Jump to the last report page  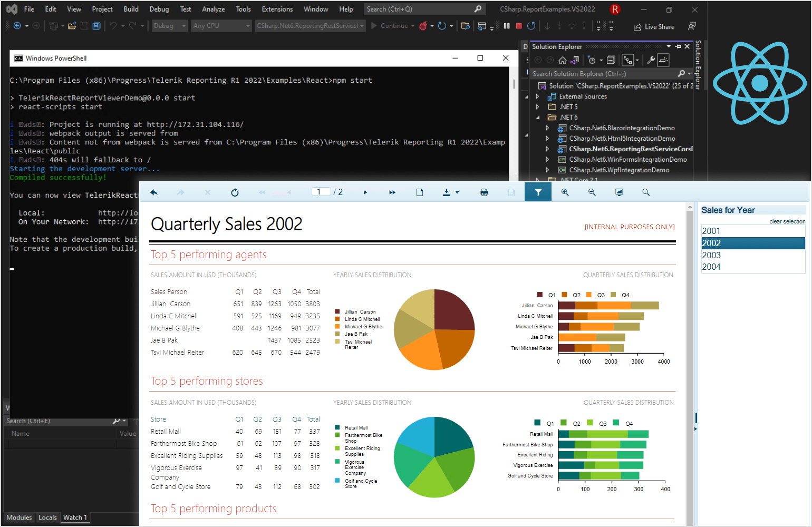[x=392, y=192]
